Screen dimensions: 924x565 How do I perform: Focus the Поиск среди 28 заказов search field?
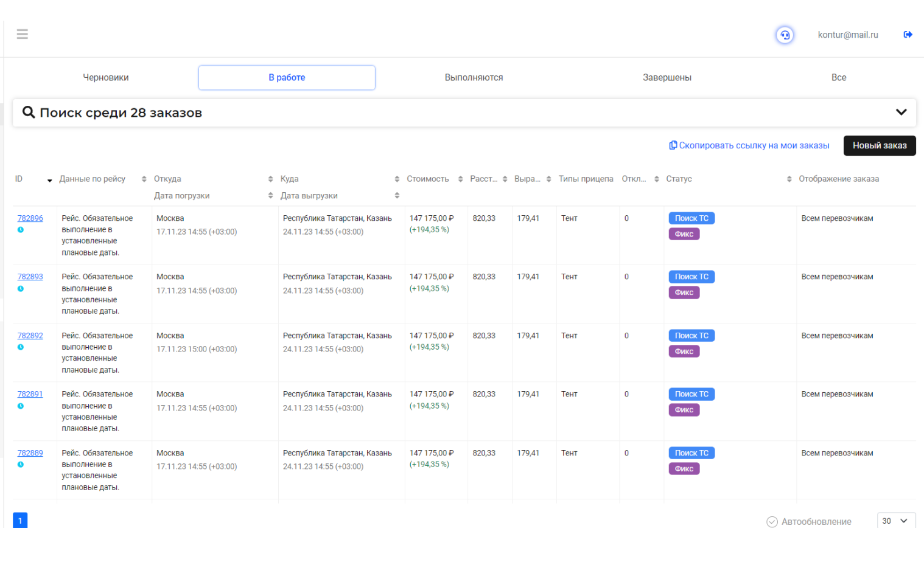[464, 113]
